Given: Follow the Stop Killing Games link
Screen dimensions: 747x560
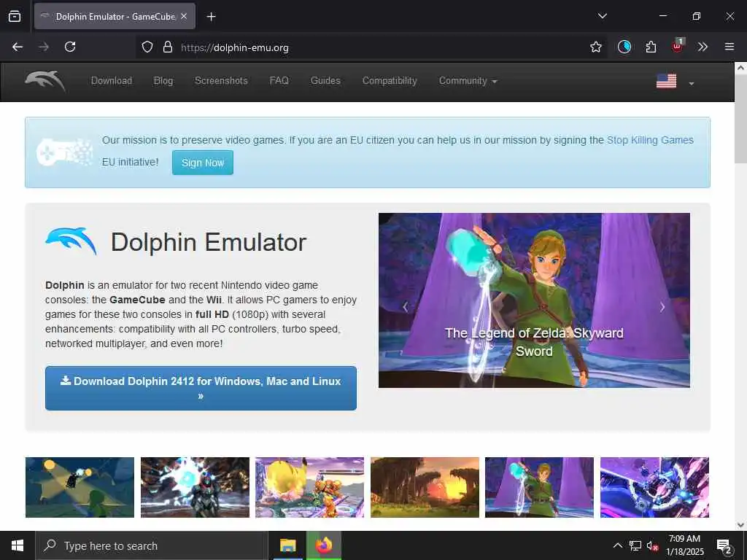Looking at the screenshot, I should (650, 140).
